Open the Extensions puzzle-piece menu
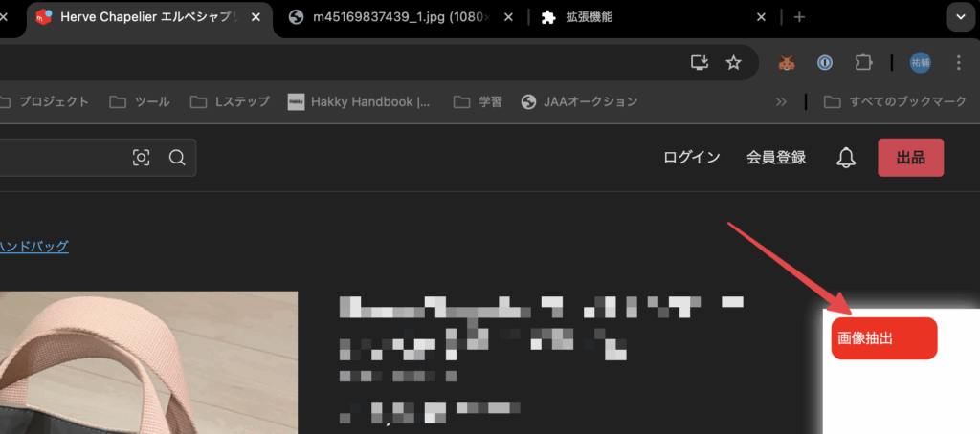980x434 pixels. click(x=863, y=63)
